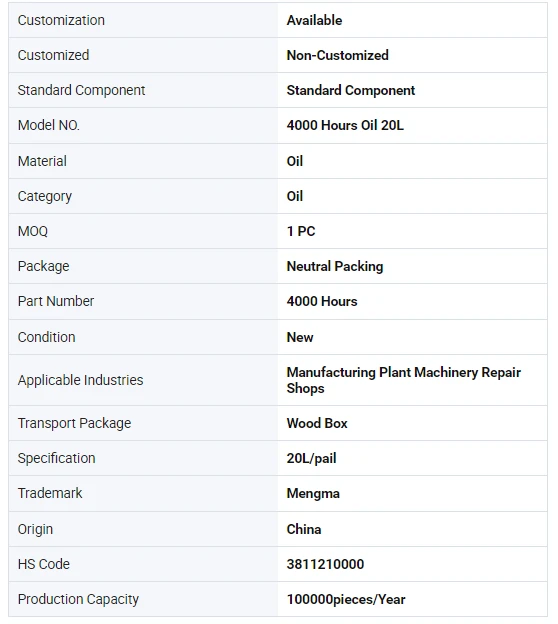Click the Wood Box value
This screenshot has width=558, height=624.
point(317,423)
